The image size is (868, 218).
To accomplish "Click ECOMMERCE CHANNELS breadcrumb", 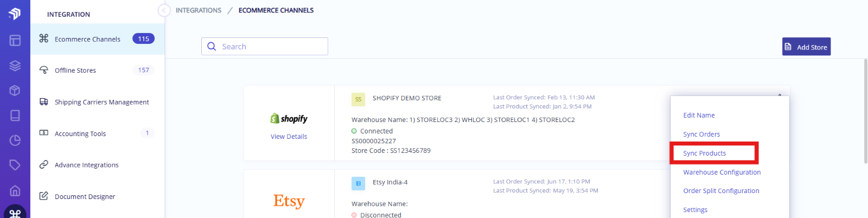I will 276,10.
